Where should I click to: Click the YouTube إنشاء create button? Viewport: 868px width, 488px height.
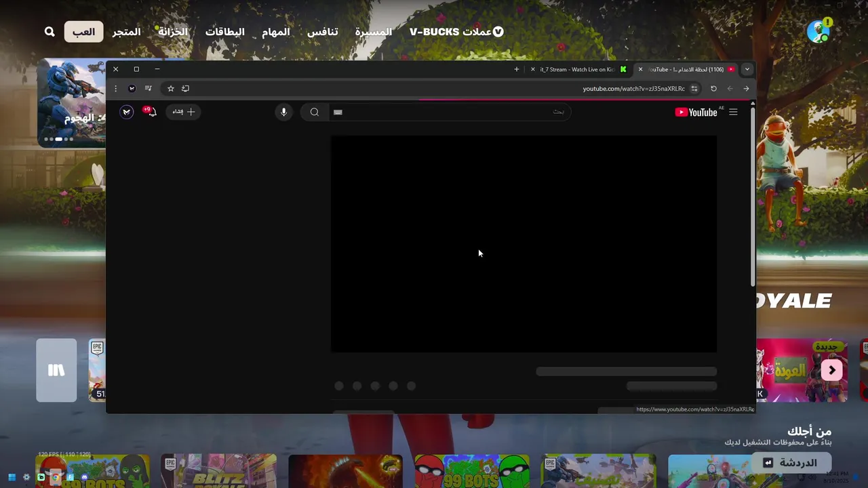[x=183, y=112]
